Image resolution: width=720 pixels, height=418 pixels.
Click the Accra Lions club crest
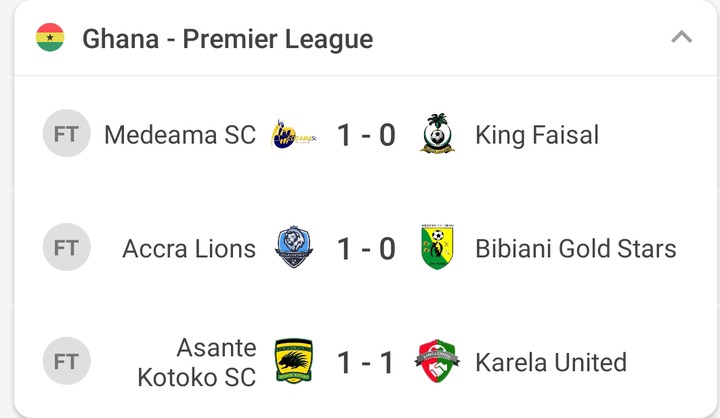pyautogui.click(x=293, y=248)
